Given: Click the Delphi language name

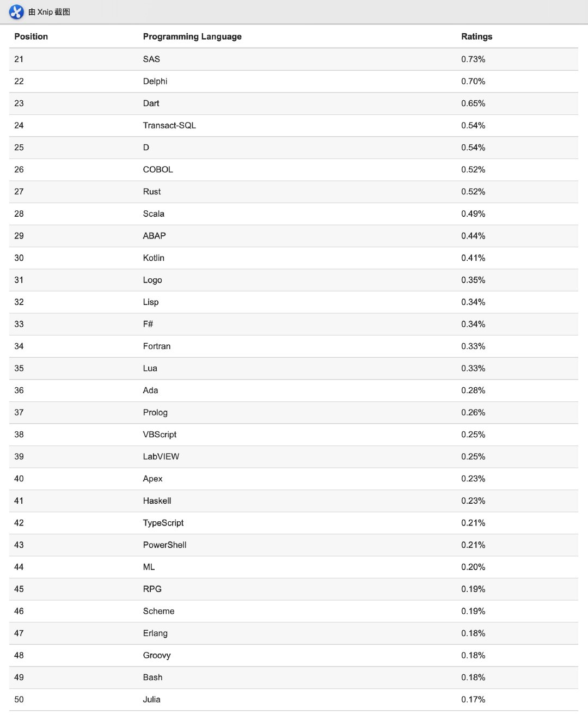Looking at the screenshot, I should click(155, 81).
